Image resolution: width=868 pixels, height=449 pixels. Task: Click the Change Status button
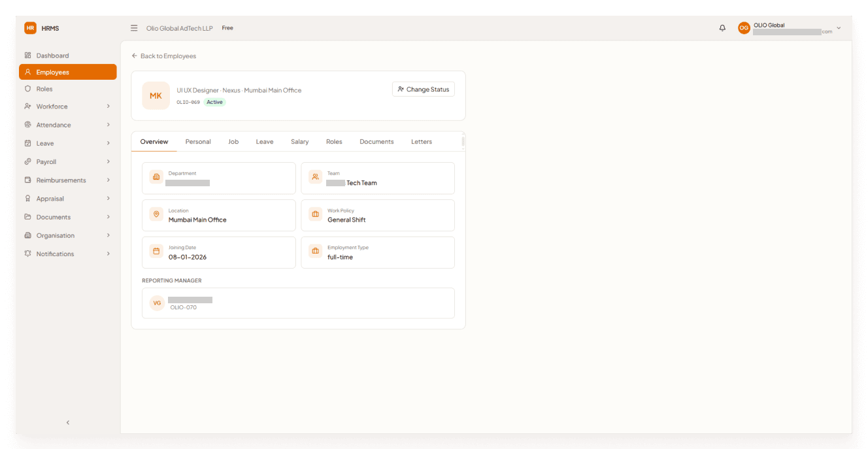click(x=424, y=90)
